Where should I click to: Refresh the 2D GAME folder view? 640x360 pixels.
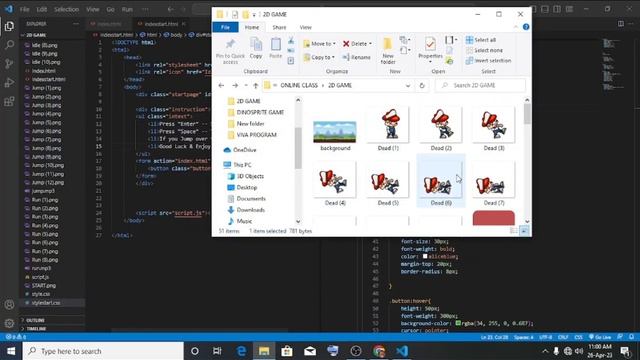coord(422,85)
